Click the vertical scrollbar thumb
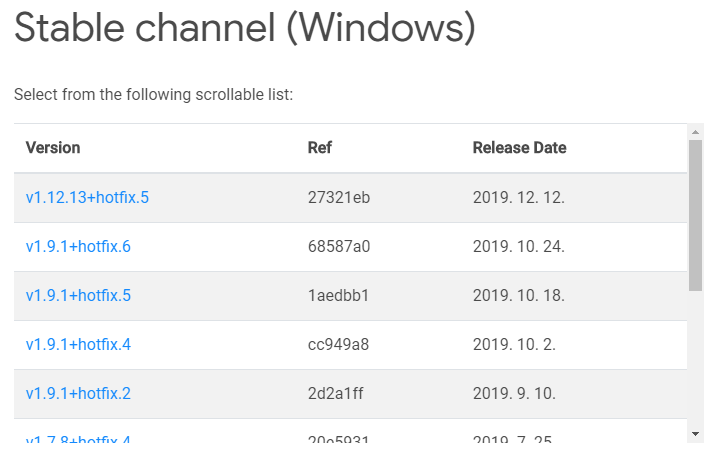 click(696, 215)
